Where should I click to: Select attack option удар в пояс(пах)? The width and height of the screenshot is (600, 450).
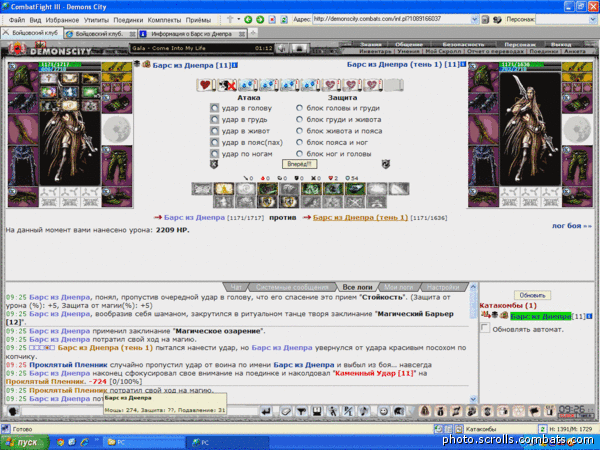(x=214, y=142)
